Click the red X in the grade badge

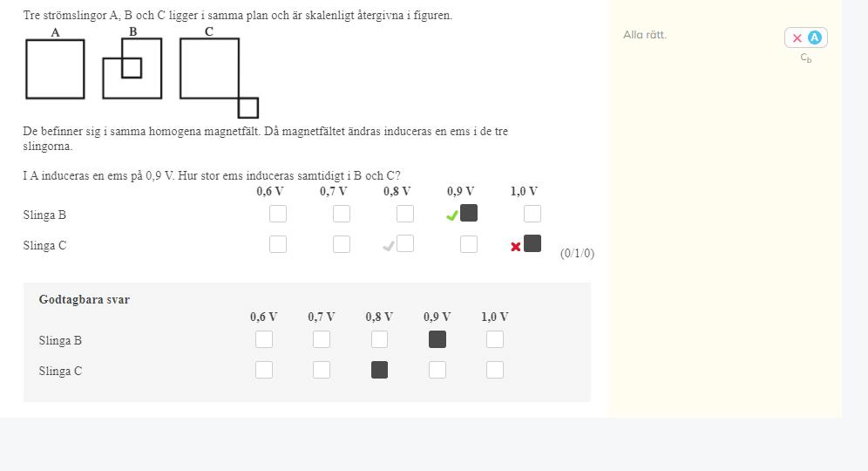[x=797, y=38]
